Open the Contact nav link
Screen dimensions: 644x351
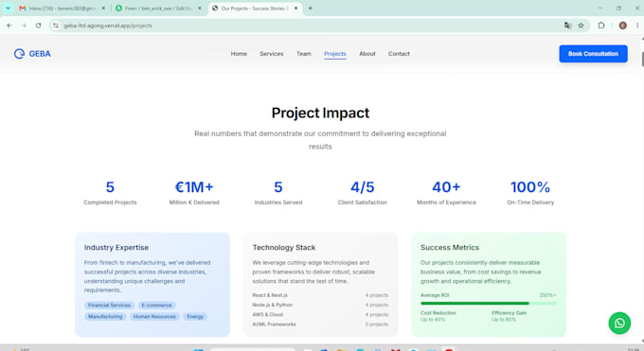point(399,54)
